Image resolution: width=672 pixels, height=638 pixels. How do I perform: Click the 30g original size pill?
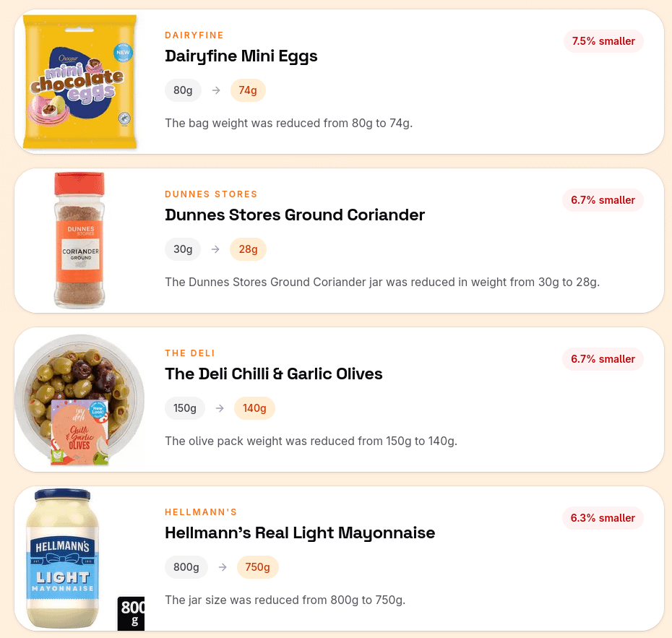pyautogui.click(x=183, y=249)
